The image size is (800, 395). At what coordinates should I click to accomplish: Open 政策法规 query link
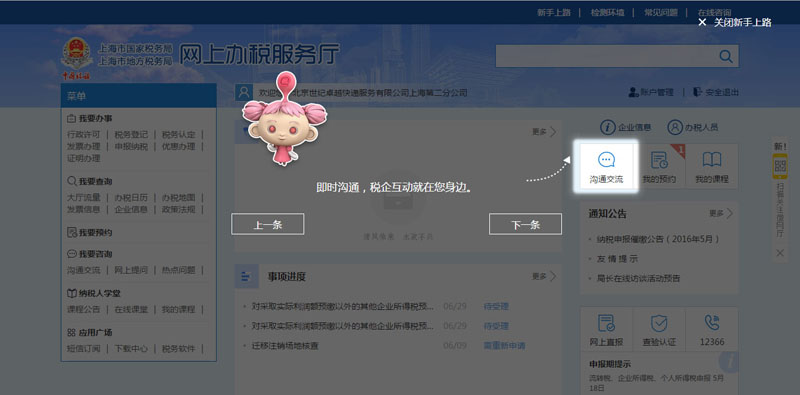pos(179,209)
